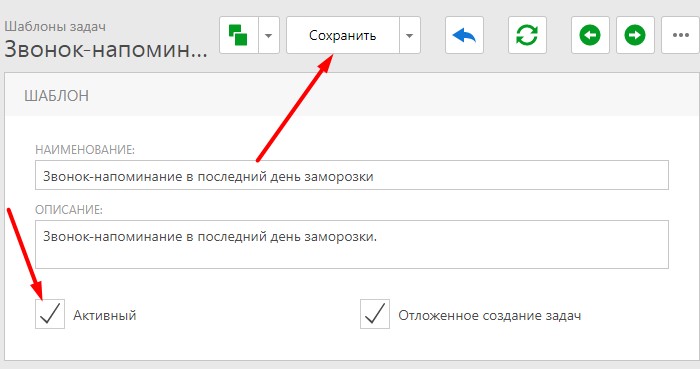Toggle the Активный checkbox

(50, 314)
